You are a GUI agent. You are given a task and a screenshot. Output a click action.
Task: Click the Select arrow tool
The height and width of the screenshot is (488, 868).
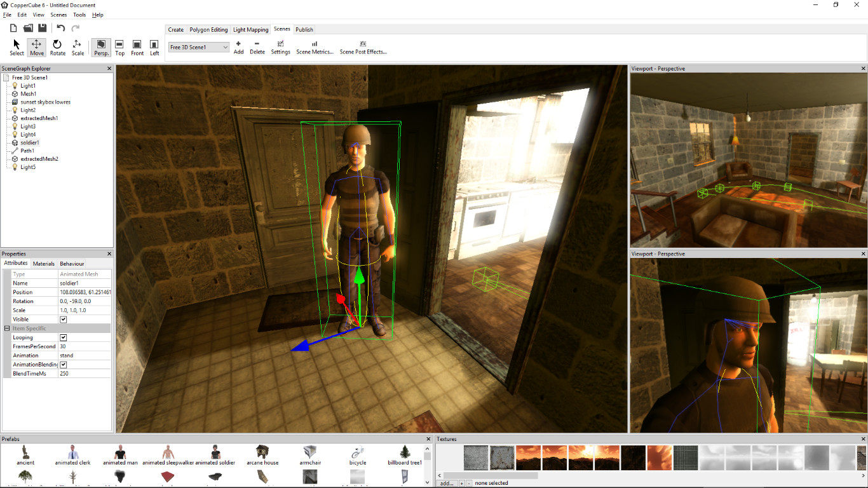16,46
